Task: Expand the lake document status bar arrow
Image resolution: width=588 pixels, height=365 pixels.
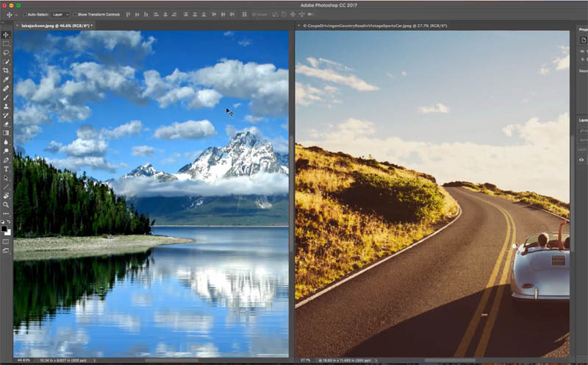Action: coord(95,361)
